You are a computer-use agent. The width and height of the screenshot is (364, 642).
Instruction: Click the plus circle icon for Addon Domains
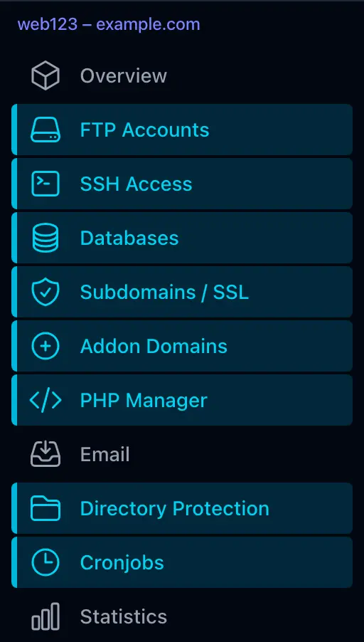[x=45, y=346]
